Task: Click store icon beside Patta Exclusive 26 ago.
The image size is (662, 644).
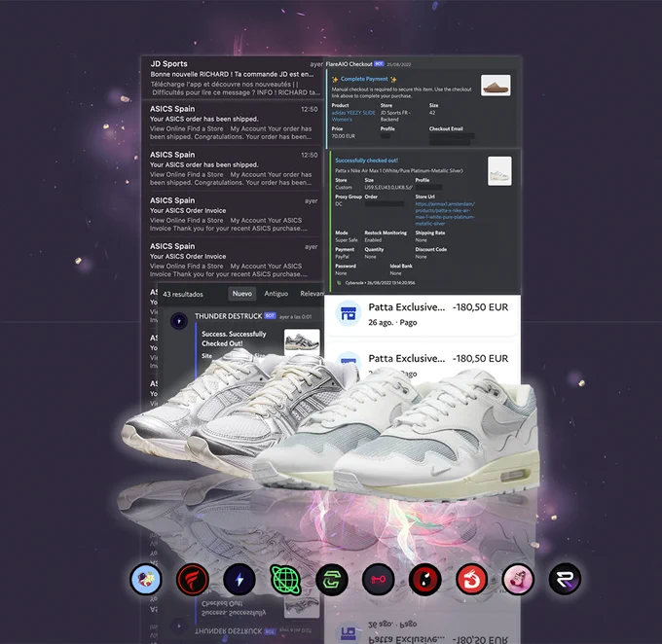Action: (x=349, y=313)
